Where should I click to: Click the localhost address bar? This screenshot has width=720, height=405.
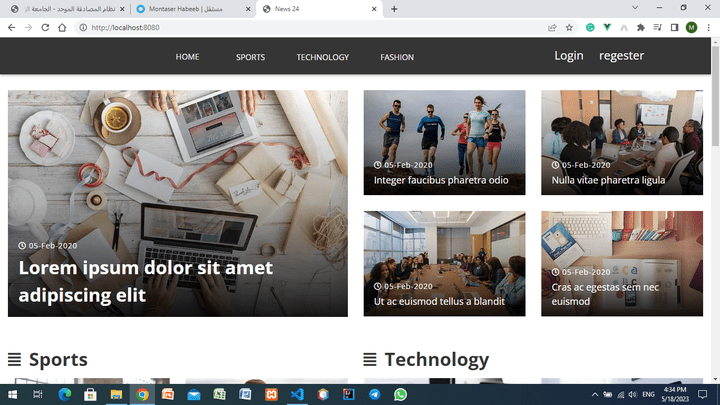(x=312, y=28)
